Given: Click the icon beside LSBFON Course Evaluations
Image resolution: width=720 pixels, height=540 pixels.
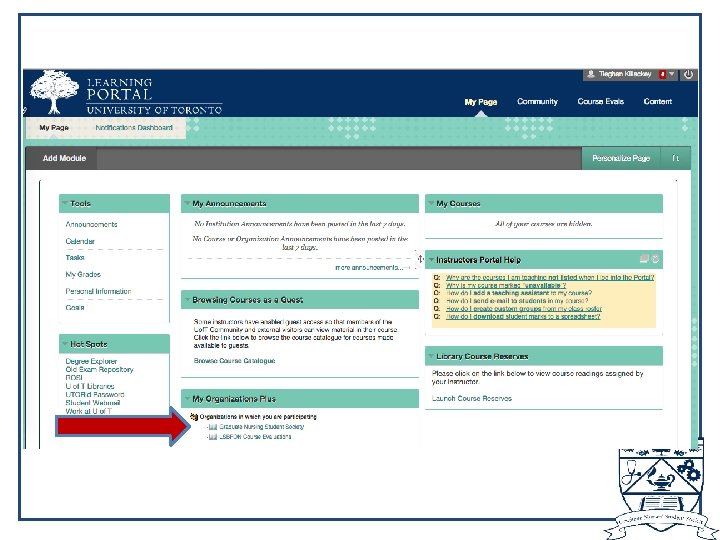Looking at the screenshot, I should click(x=213, y=437).
